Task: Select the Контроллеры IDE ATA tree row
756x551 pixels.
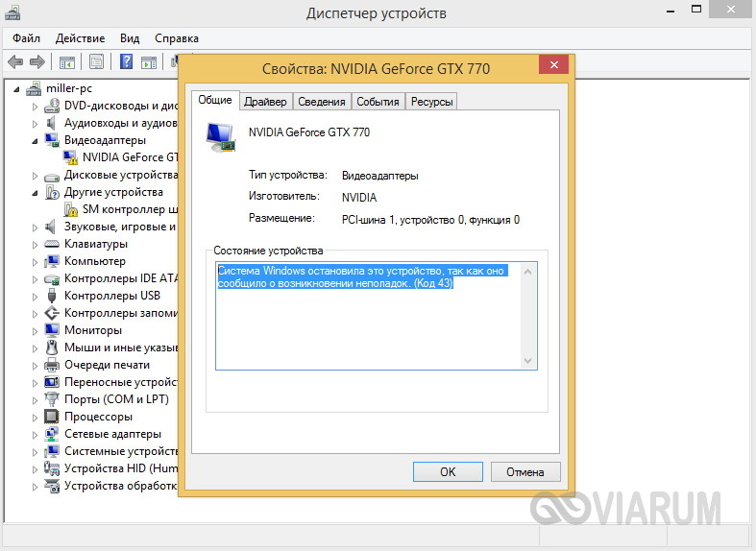Action: (110, 278)
